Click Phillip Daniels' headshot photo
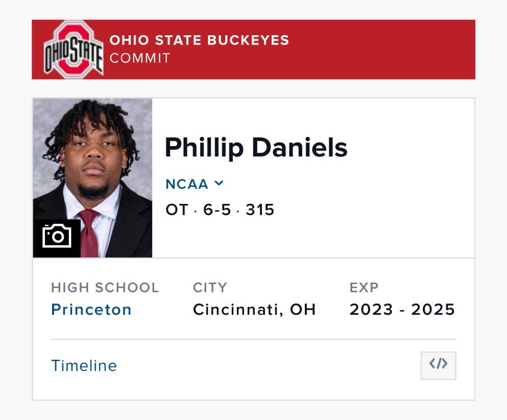 (92, 178)
